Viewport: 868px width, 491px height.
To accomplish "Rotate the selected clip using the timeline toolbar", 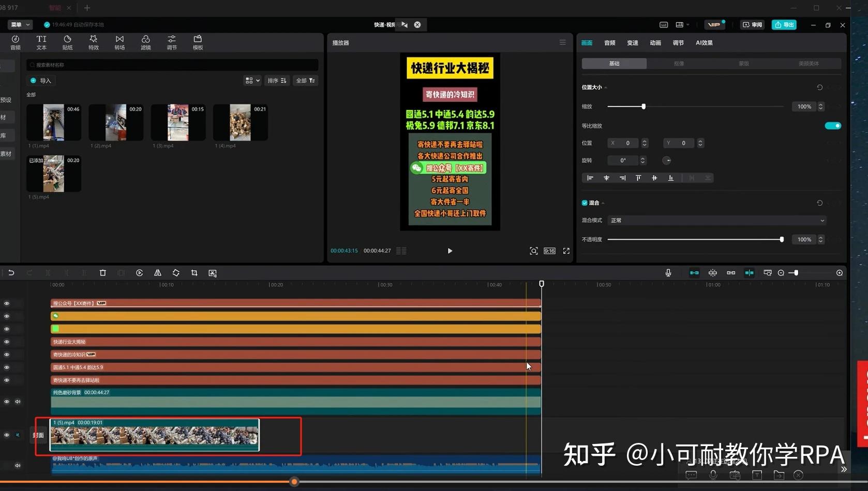I will [176, 273].
